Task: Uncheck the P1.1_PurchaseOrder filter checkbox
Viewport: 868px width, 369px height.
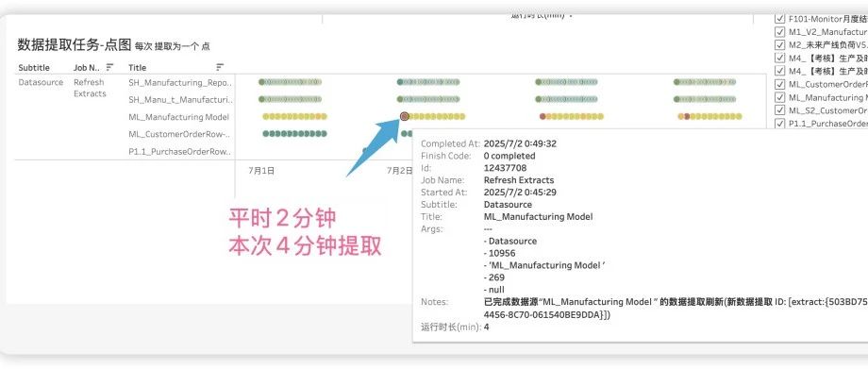Action: pyautogui.click(x=780, y=124)
